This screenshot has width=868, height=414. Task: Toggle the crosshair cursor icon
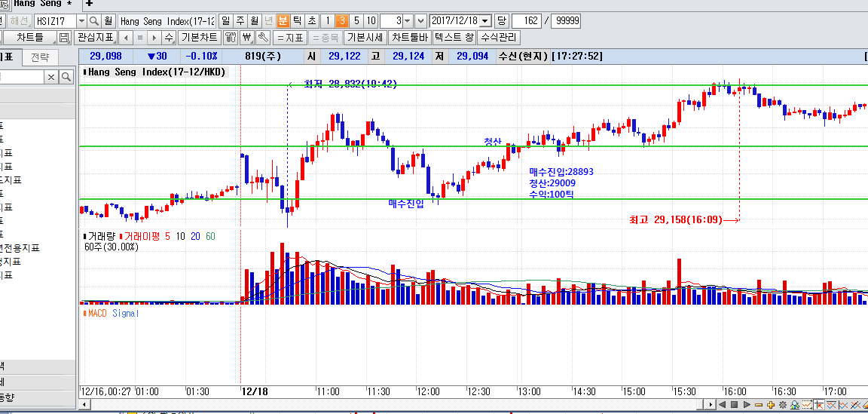(x=819, y=405)
